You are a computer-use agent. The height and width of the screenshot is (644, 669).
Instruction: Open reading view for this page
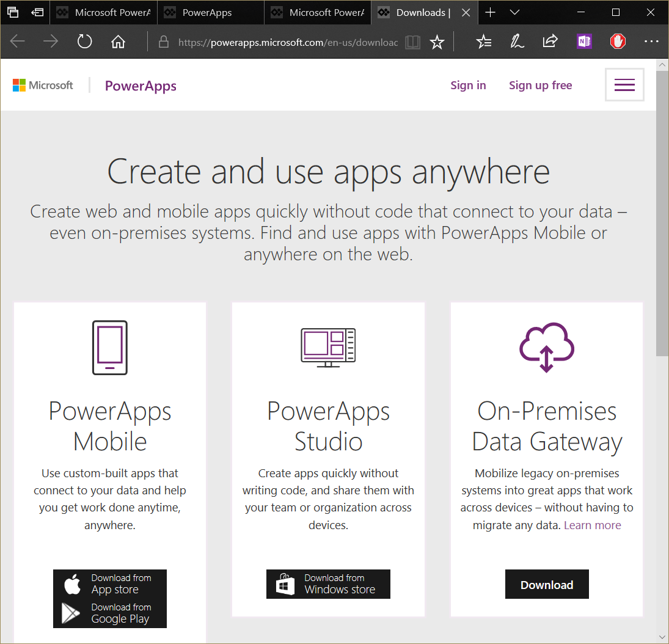412,42
